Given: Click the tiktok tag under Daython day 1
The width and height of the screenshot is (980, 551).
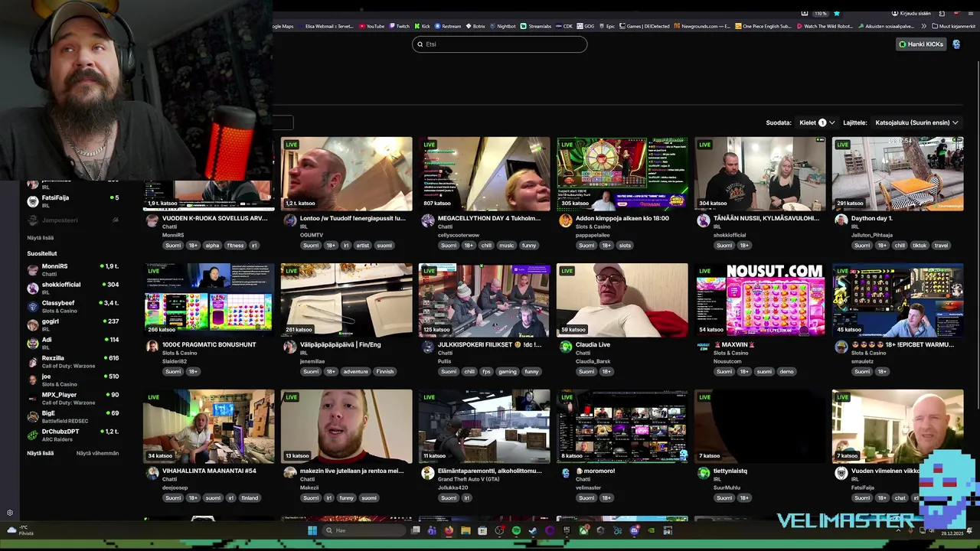Looking at the screenshot, I should point(919,246).
